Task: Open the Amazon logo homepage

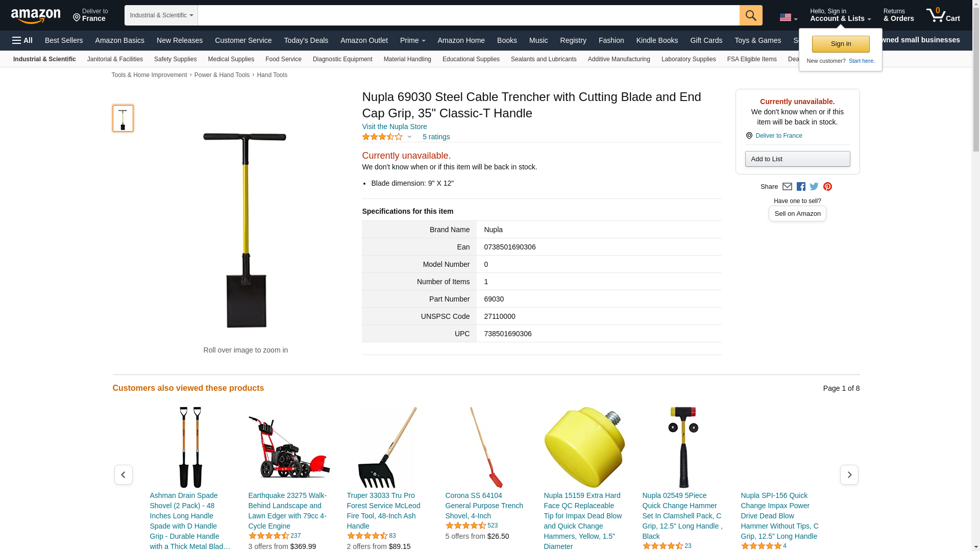Action: coord(36,16)
